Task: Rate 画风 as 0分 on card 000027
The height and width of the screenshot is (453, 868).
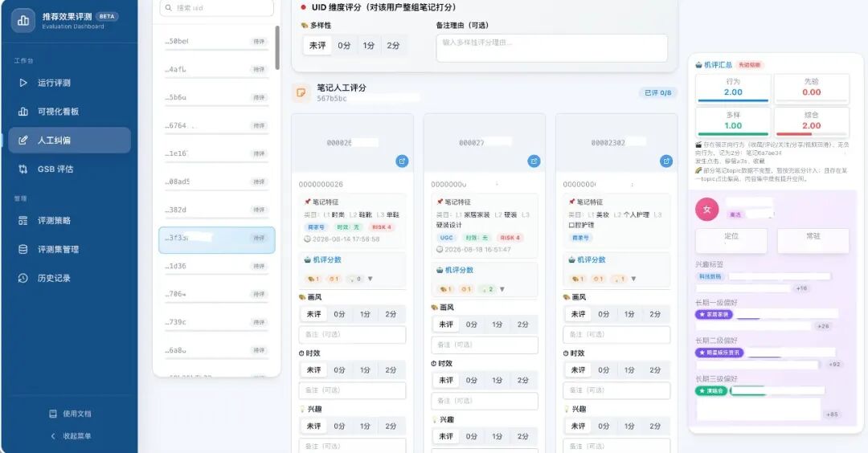Action: click(x=472, y=324)
